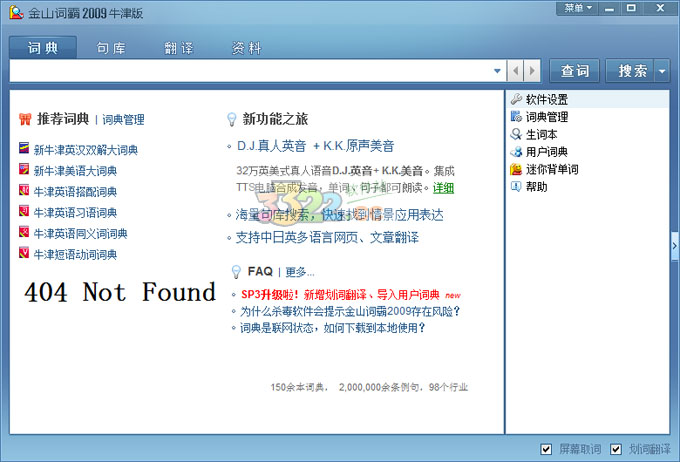Image resolution: width=680 pixels, height=462 pixels.
Task: Select 帮助 in the sidebar
Action: (588, 187)
